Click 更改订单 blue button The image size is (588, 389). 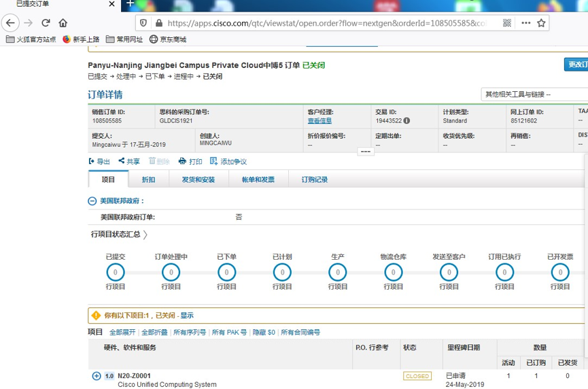point(576,65)
